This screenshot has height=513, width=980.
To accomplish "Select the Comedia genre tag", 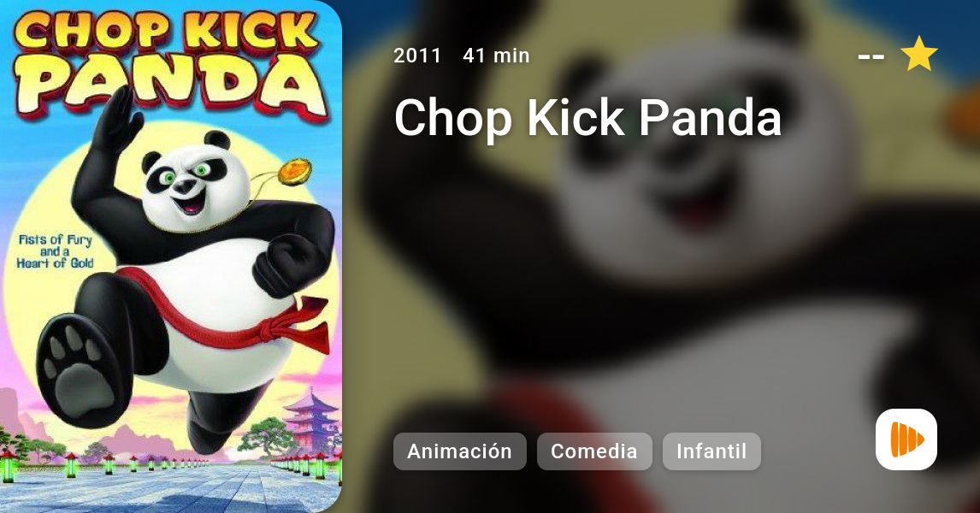I will (593, 451).
